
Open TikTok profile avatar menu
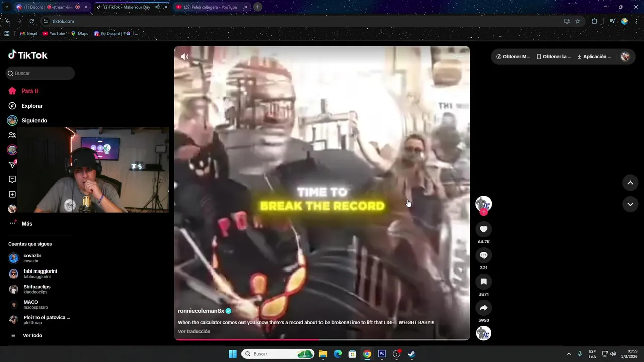tap(625, 57)
